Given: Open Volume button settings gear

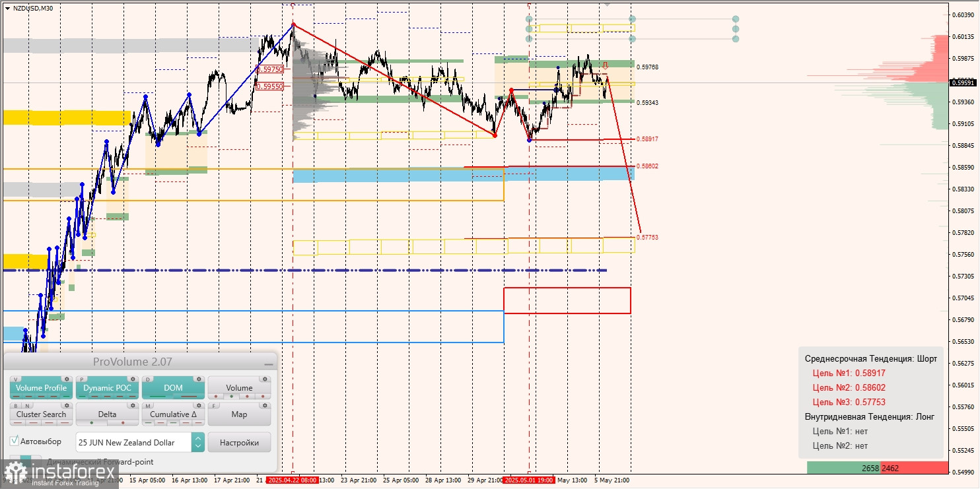Looking at the screenshot, I should pyautogui.click(x=265, y=379).
